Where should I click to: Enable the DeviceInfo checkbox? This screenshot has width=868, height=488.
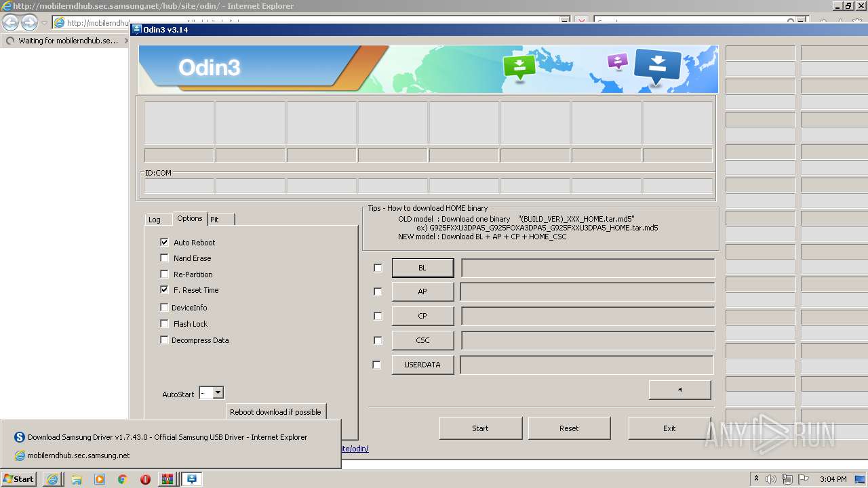tap(164, 307)
